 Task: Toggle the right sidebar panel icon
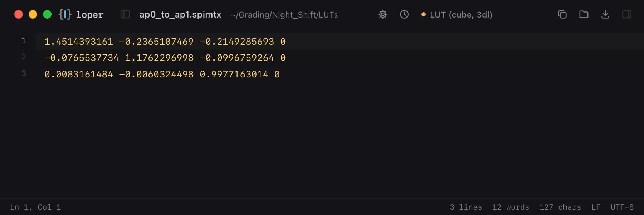627,14
